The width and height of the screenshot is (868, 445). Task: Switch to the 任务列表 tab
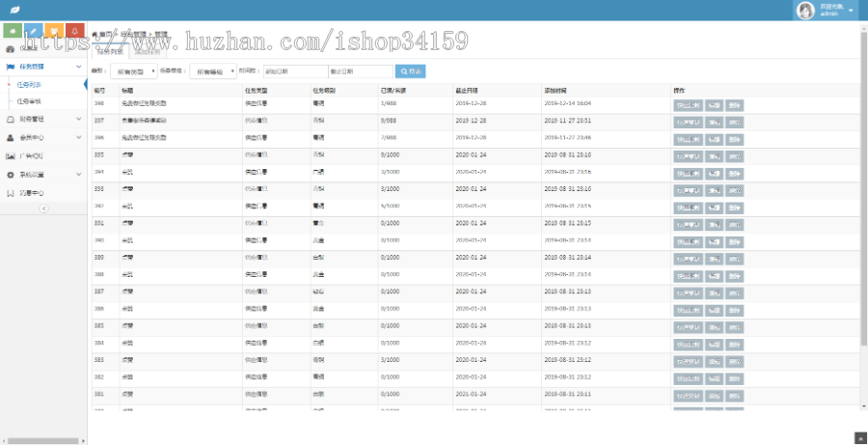coord(110,53)
